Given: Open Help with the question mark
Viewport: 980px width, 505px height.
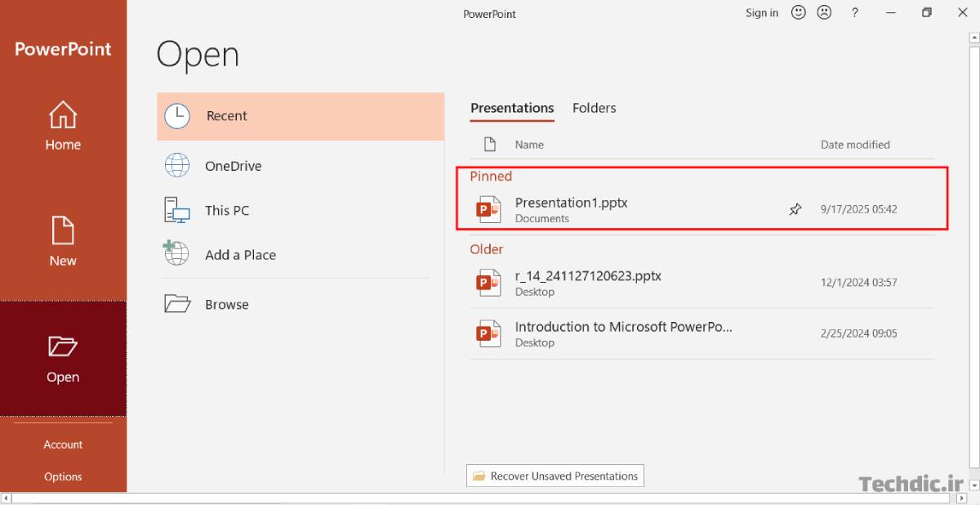Looking at the screenshot, I should (x=855, y=13).
